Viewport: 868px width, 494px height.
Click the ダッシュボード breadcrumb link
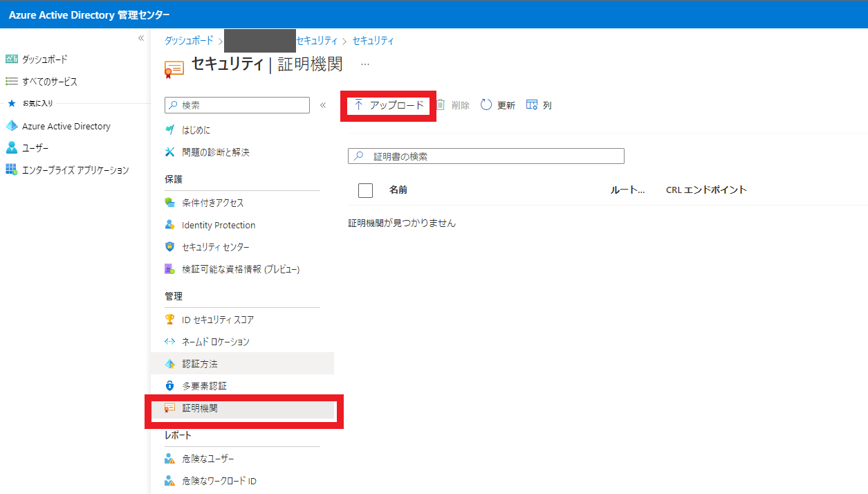click(189, 41)
